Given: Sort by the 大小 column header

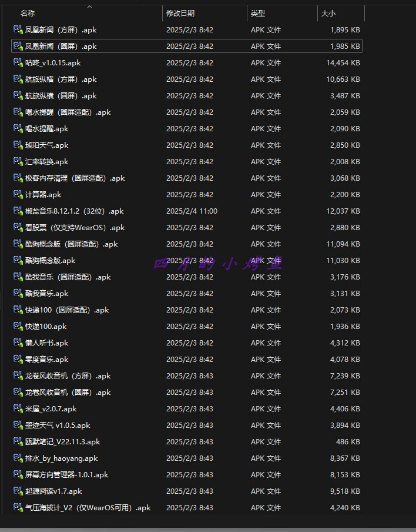Looking at the screenshot, I should click(328, 13).
